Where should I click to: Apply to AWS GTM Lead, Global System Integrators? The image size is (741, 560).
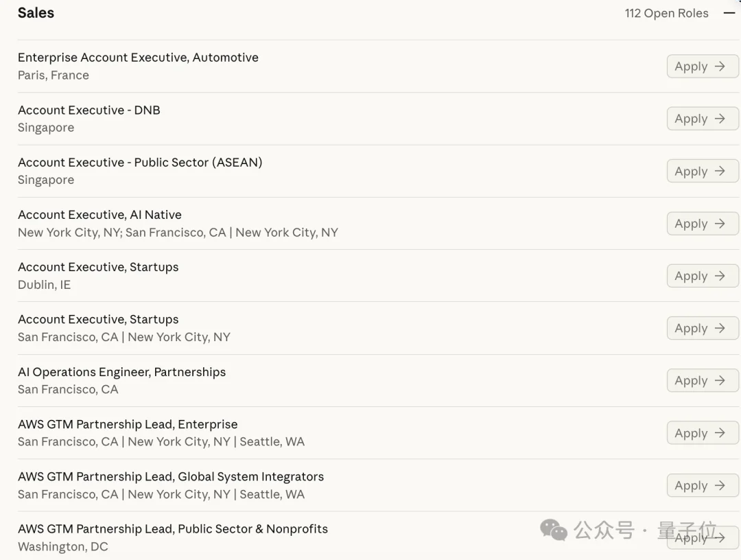[703, 485]
